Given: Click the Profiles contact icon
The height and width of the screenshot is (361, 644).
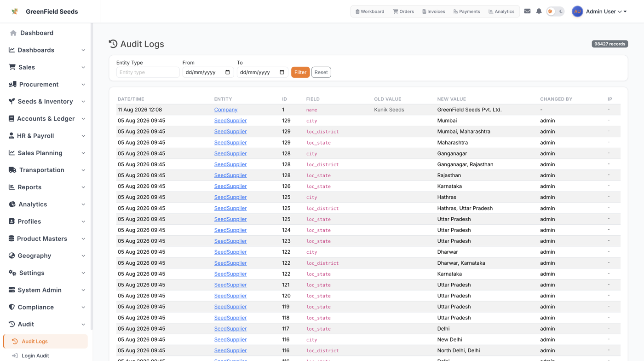Looking at the screenshot, I should point(11,221).
